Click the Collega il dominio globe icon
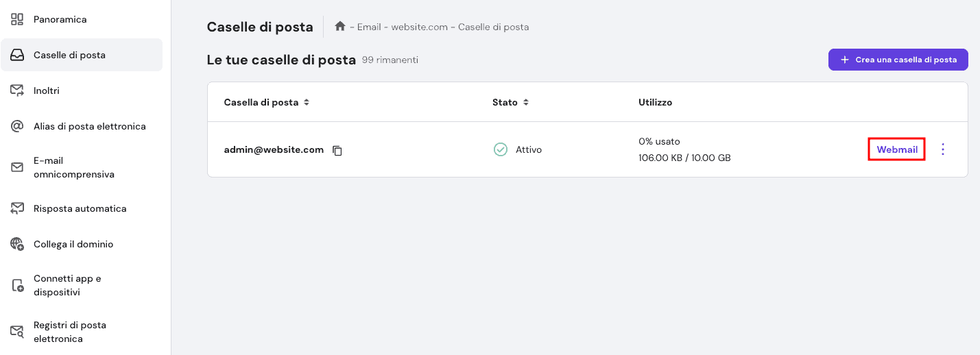The width and height of the screenshot is (980, 355). click(17, 244)
